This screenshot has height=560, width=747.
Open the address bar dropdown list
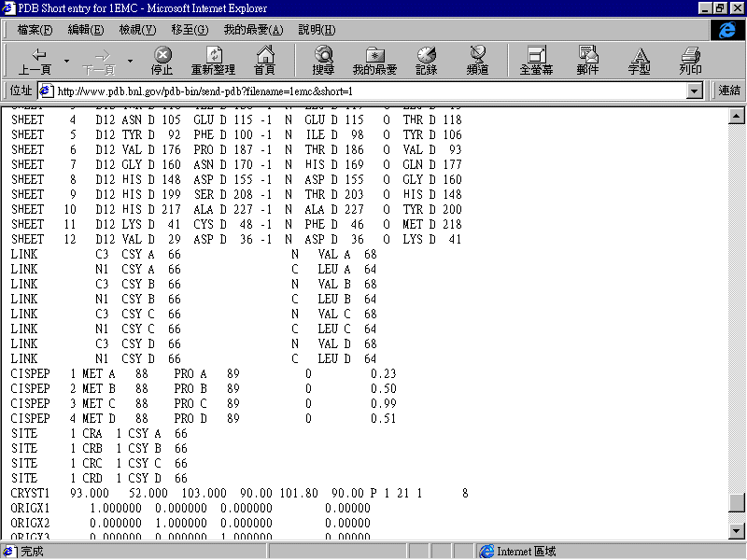click(694, 91)
